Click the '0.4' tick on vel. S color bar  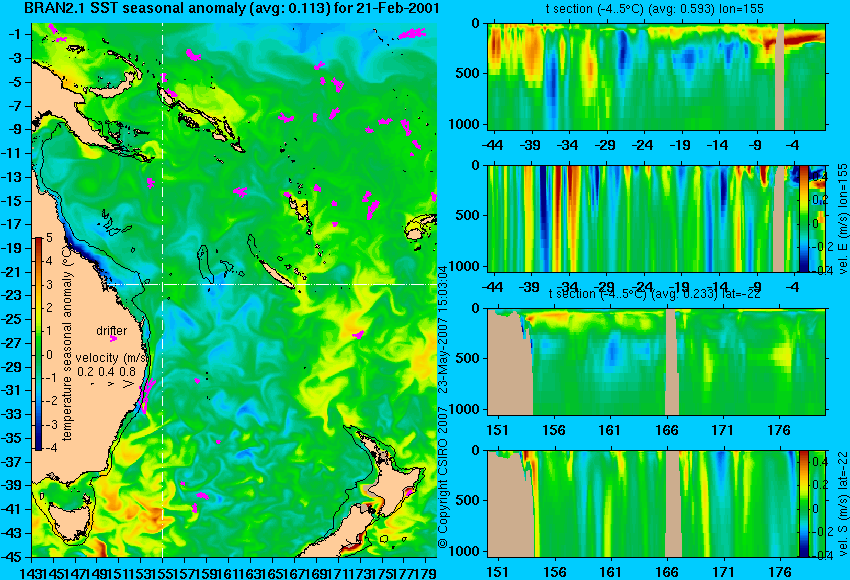pos(820,461)
